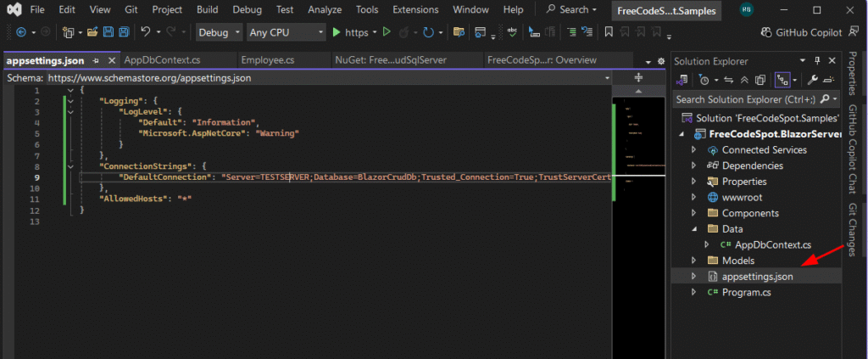Toggle the Solution Explorer auto-hide pin

pos(818,61)
